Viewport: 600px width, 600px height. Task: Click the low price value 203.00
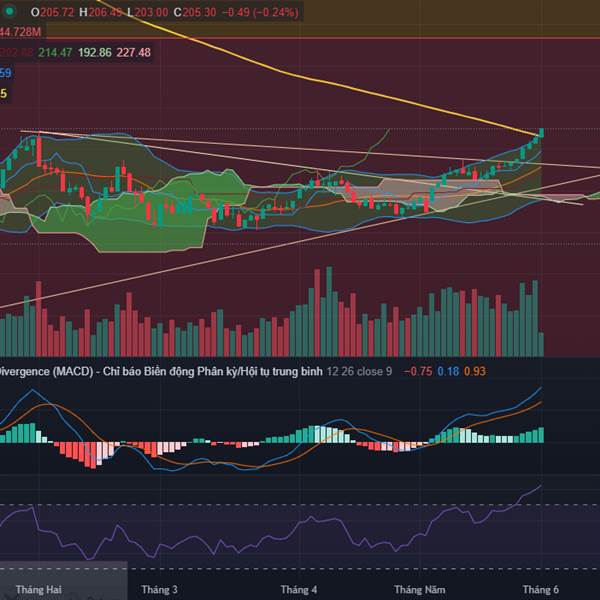coord(151,12)
